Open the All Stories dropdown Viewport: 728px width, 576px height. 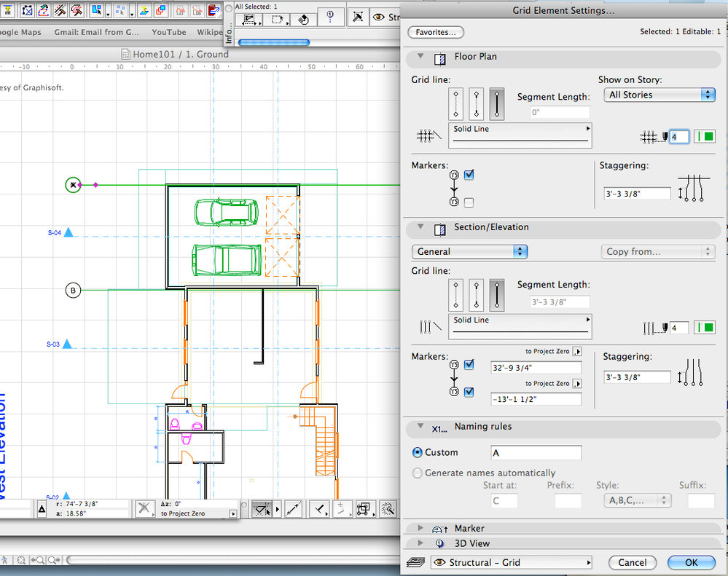659,95
